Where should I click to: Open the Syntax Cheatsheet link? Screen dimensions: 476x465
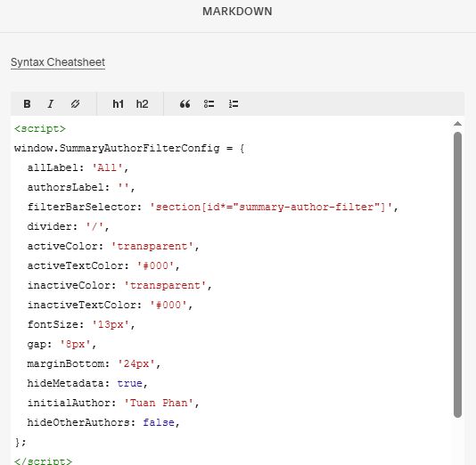pyautogui.click(x=58, y=62)
